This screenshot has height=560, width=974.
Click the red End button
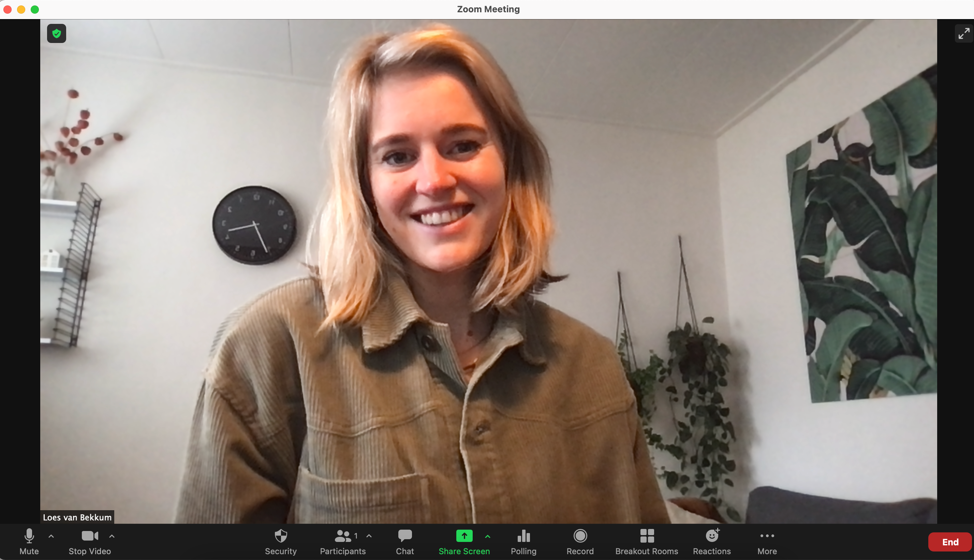tap(950, 542)
